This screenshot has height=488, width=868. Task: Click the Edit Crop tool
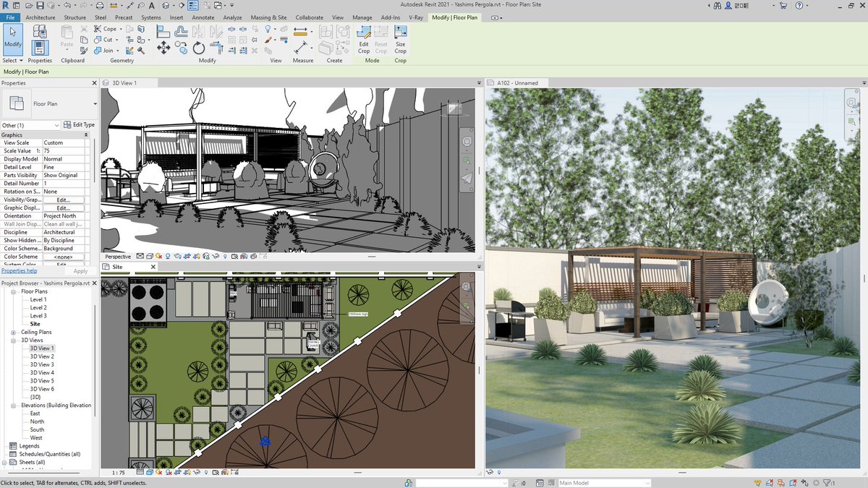click(364, 39)
